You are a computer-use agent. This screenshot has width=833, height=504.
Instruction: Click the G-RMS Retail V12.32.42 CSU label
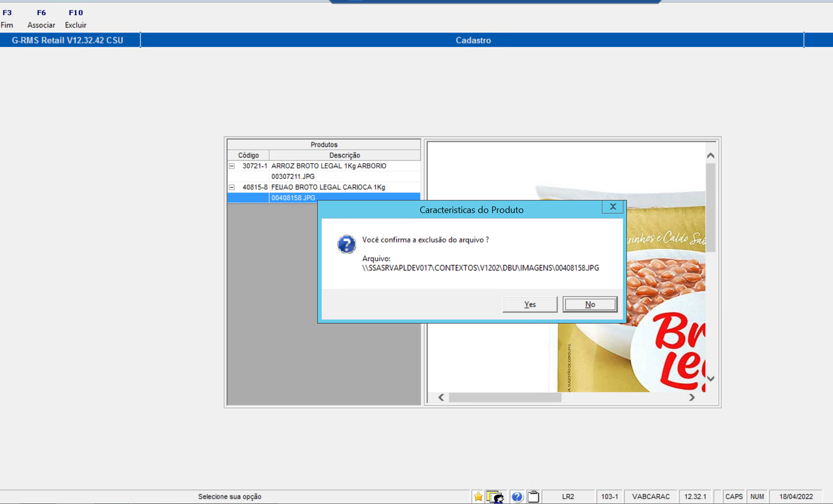pos(68,40)
